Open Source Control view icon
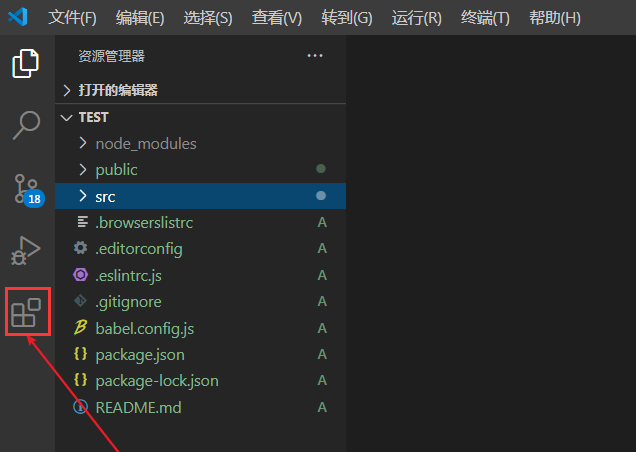The width and height of the screenshot is (636, 452). point(27,188)
